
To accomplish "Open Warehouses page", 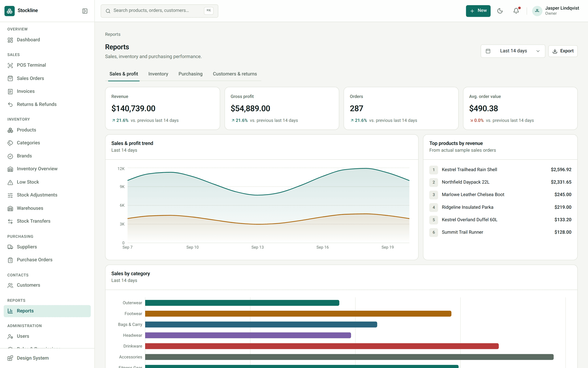I will pyautogui.click(x=47, y=208).
